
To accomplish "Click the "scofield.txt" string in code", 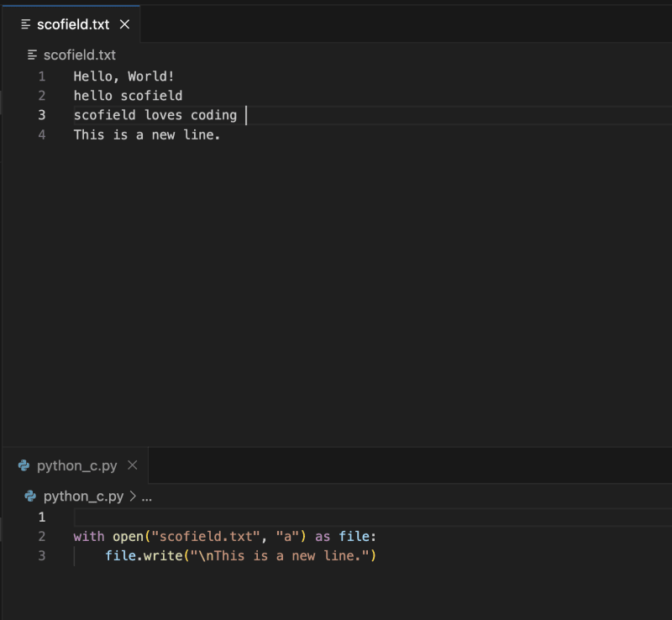I will click(x=206, y=536).
